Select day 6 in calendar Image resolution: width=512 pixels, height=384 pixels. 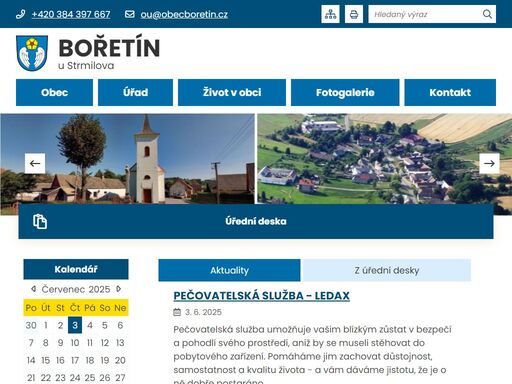coord(120,325)
